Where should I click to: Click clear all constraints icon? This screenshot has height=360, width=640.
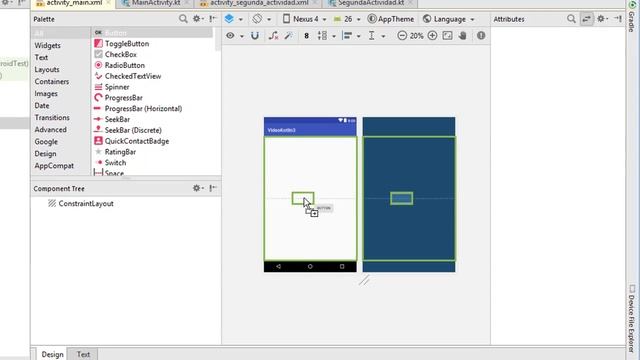pos(273,36)
